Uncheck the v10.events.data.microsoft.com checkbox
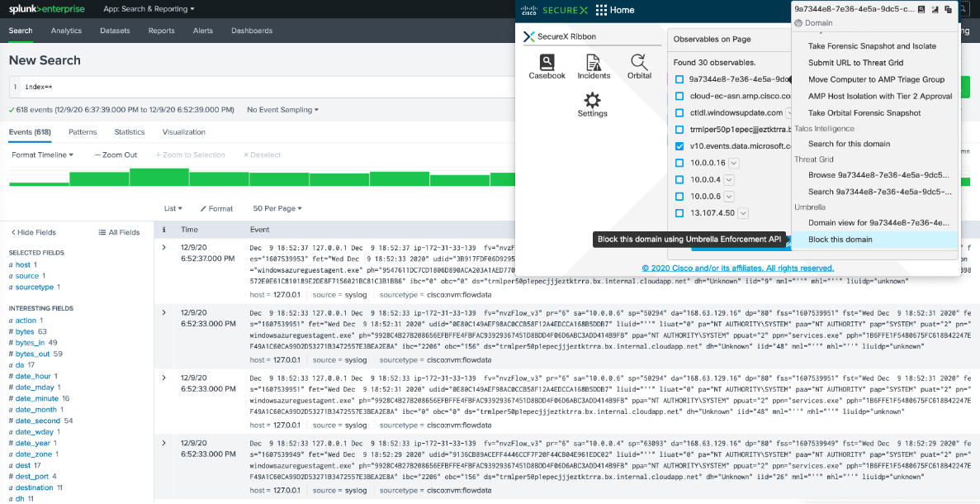Viewport: 980px width, 504px height. point(679,146)
